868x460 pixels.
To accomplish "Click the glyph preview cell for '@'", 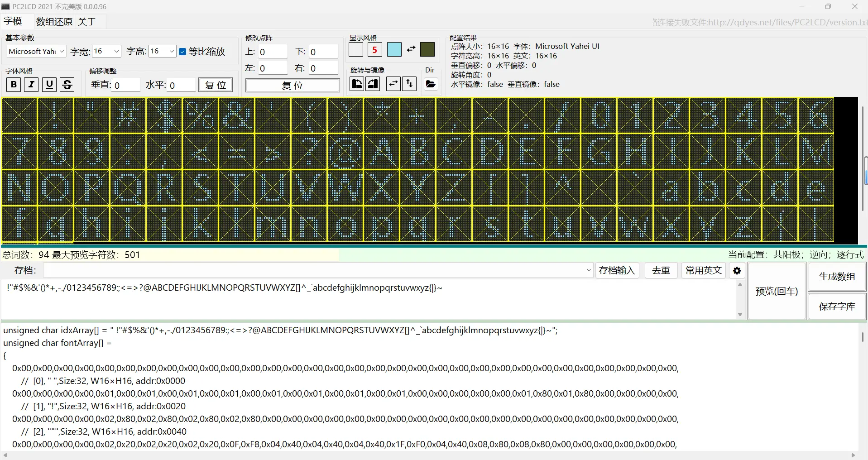I will pyautogui.click(x=345, y=152).
